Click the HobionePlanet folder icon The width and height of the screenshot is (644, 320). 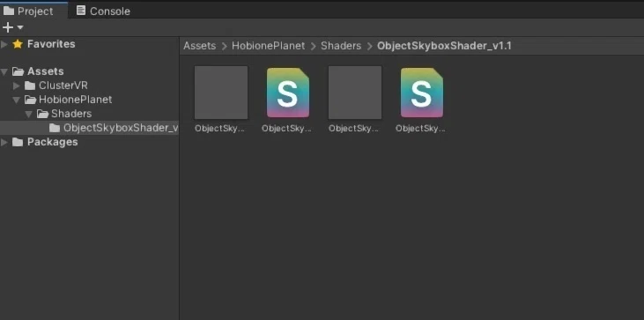click(30, 100)
